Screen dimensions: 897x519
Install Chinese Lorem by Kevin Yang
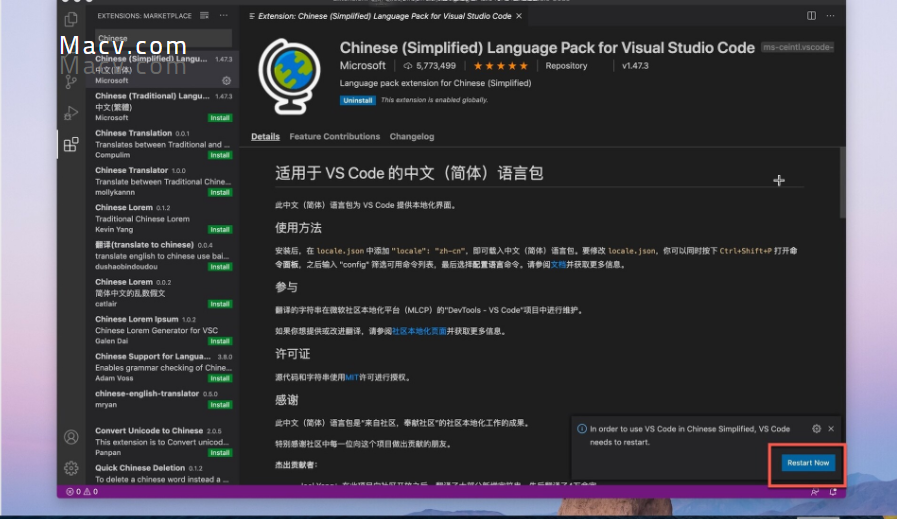tap(220, 229)
